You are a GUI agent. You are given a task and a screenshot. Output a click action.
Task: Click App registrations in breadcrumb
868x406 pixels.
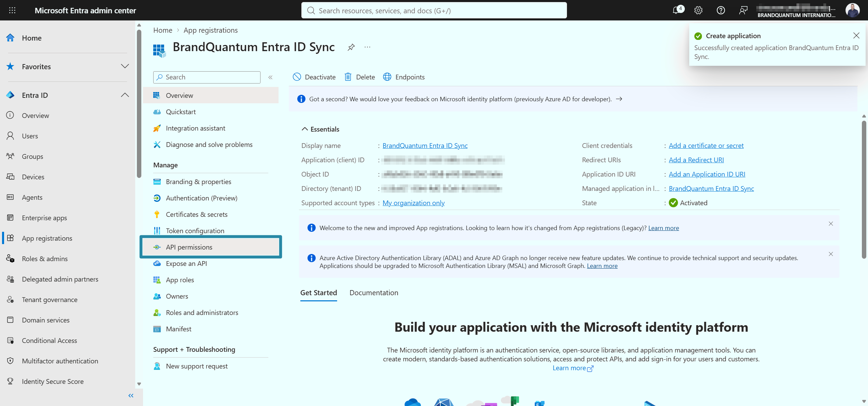tap(210, 30)
